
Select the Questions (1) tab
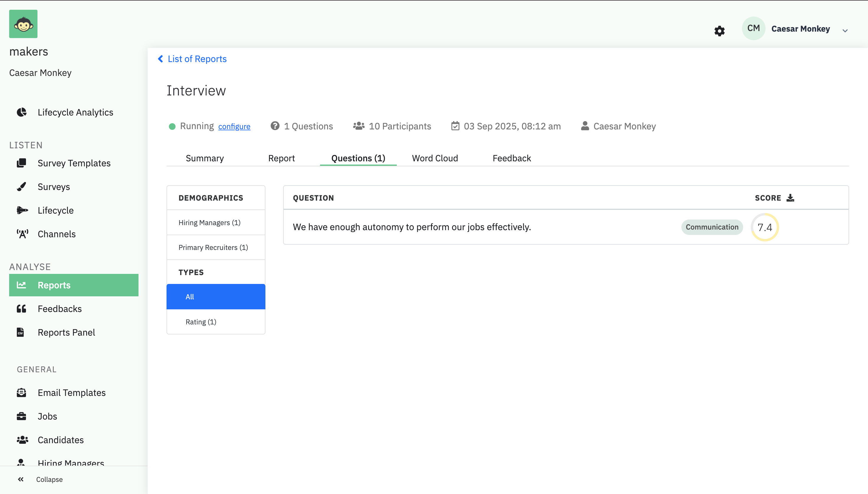tap(358, 158)
